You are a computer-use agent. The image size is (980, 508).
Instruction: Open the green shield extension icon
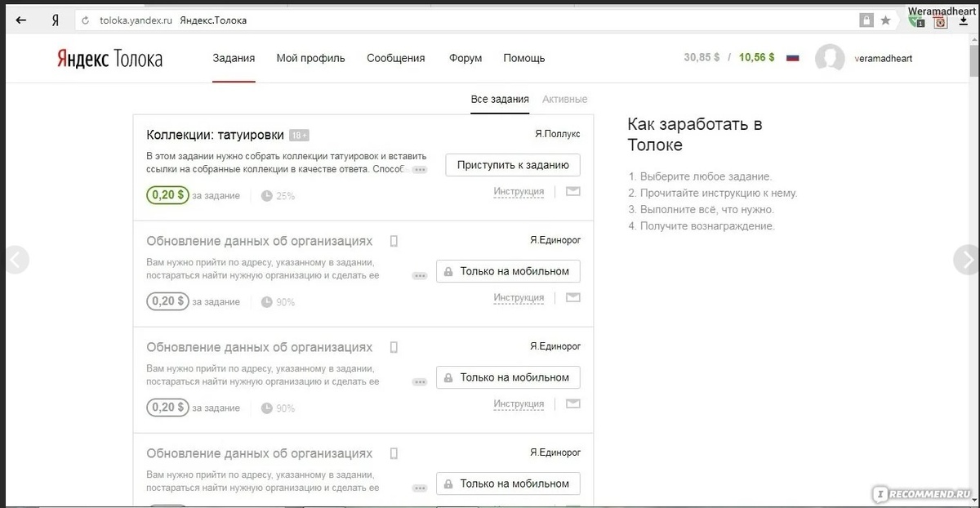(x=917, y=21)
